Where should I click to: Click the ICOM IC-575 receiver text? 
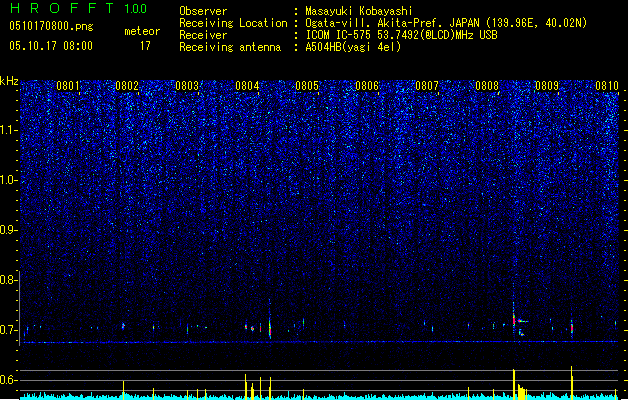pyautogui.click(x=401, y=35)
